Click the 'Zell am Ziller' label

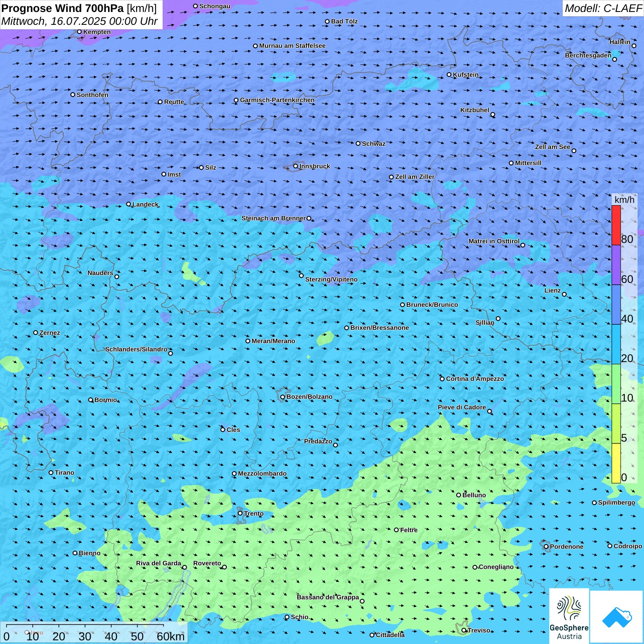[415, 177]
